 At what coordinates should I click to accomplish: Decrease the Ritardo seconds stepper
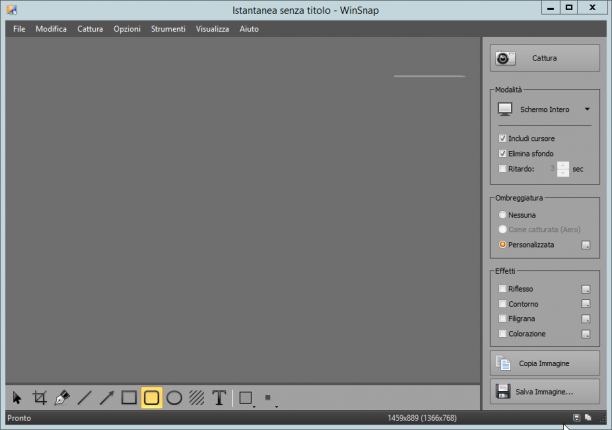(562, 172)
